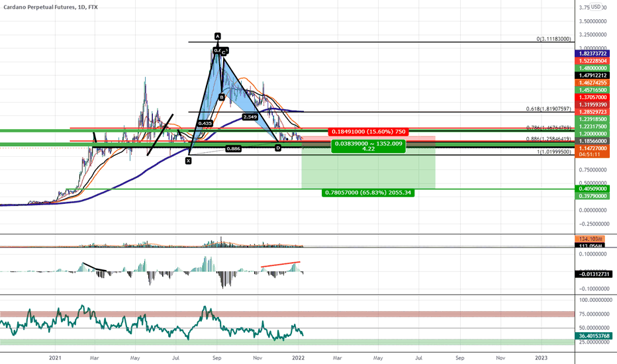The image size is (617, 364).
Task: Click the Fibonacci level '0.886(1.25846419)'
Action: coord(549,139)
